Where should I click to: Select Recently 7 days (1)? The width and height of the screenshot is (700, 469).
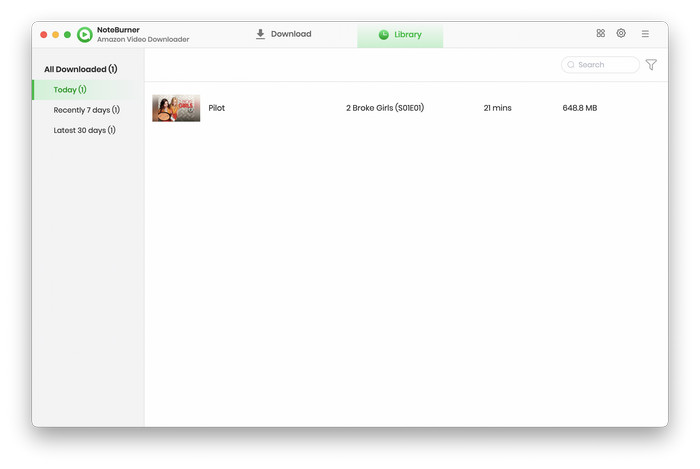pos(87,110)
